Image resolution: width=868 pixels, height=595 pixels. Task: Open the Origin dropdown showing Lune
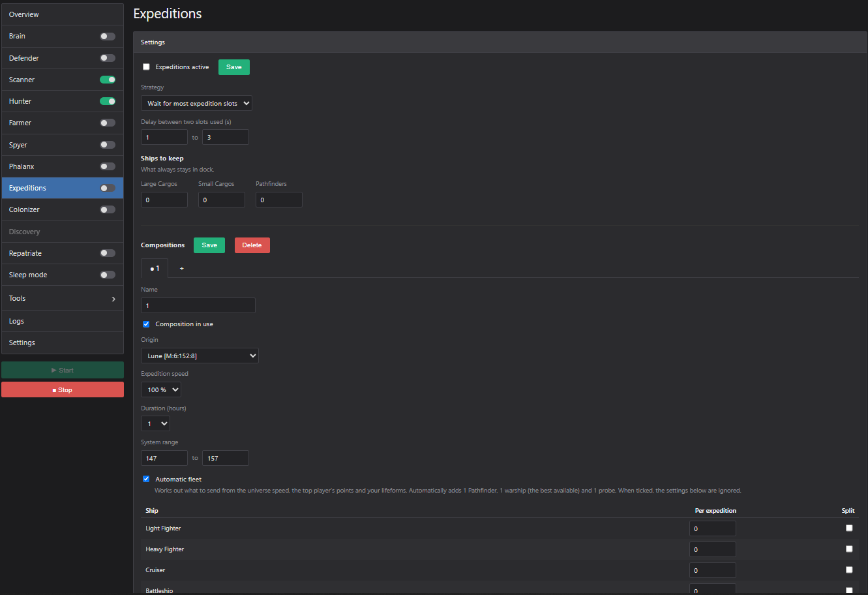(x=200, y=356)
